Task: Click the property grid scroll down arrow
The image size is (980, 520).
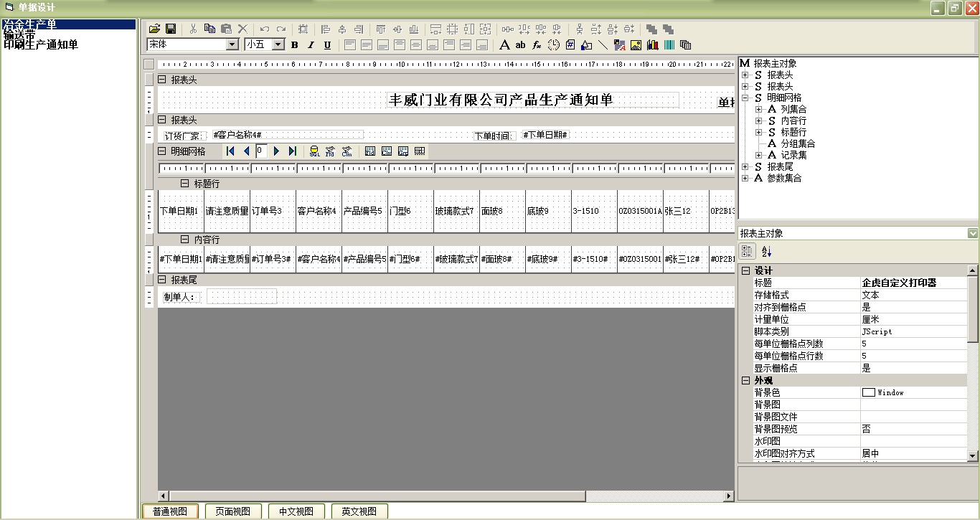Action: click(x=972, y=455)
